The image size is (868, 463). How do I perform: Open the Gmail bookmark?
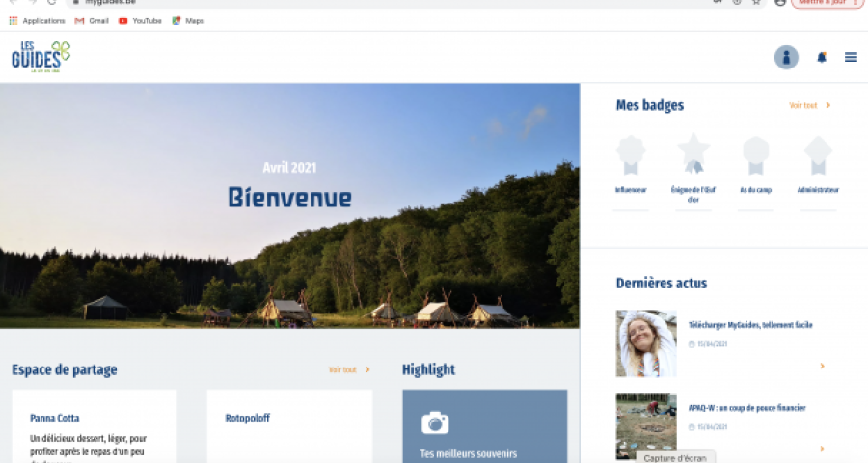[x=92, y=21]
